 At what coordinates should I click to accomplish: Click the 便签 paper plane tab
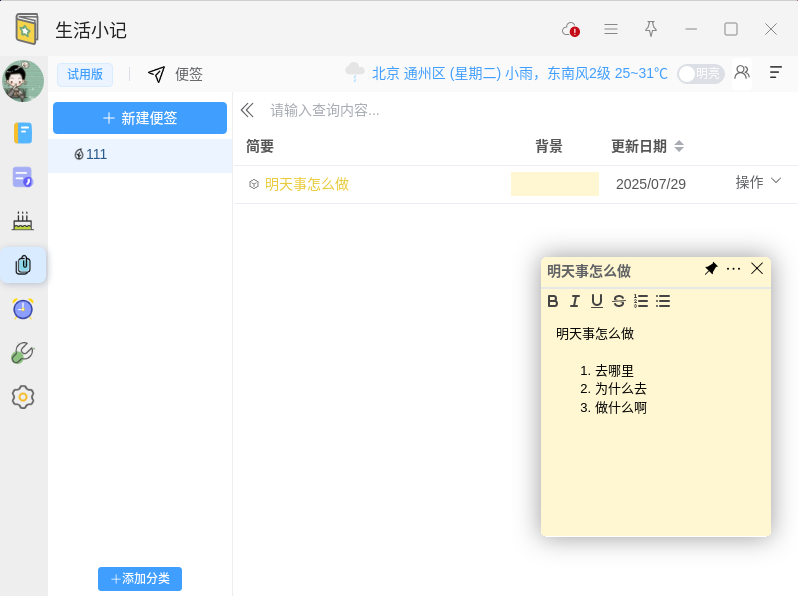pyautogui.click(x=175, y=74)
